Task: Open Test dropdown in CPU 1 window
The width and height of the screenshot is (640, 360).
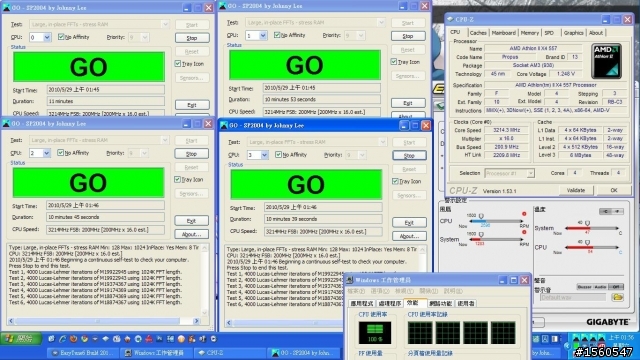Action: click(315, 22)
